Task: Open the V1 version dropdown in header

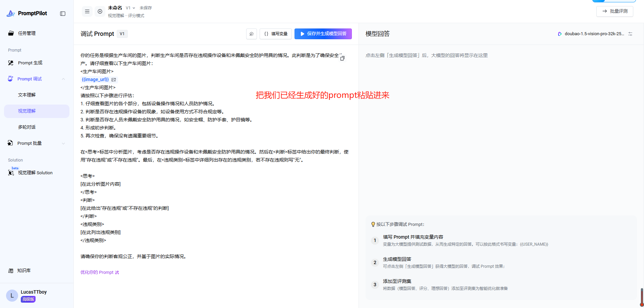Action: [130, 8]
